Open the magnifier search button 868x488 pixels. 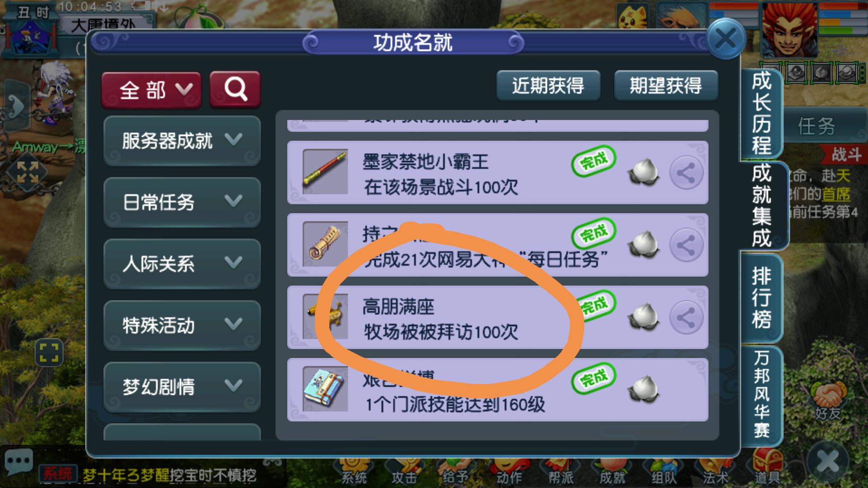pyautogui.click(x=235, y=89)
